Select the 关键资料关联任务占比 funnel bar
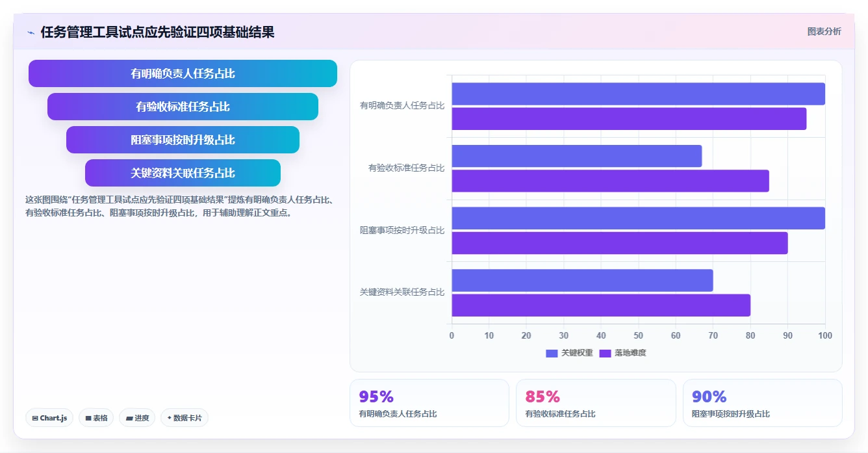The height and width of the screenshot is (453, 868). [183, 173]
